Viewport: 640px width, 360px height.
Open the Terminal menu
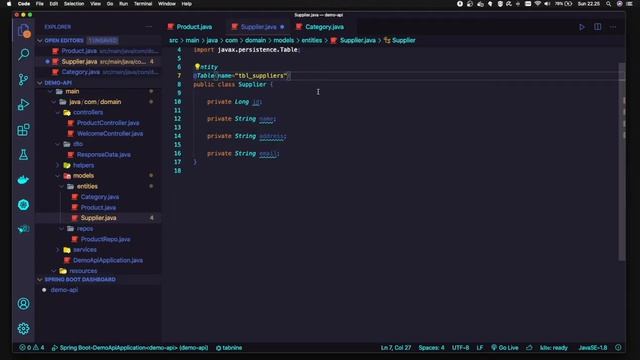(x=143, y=4)
